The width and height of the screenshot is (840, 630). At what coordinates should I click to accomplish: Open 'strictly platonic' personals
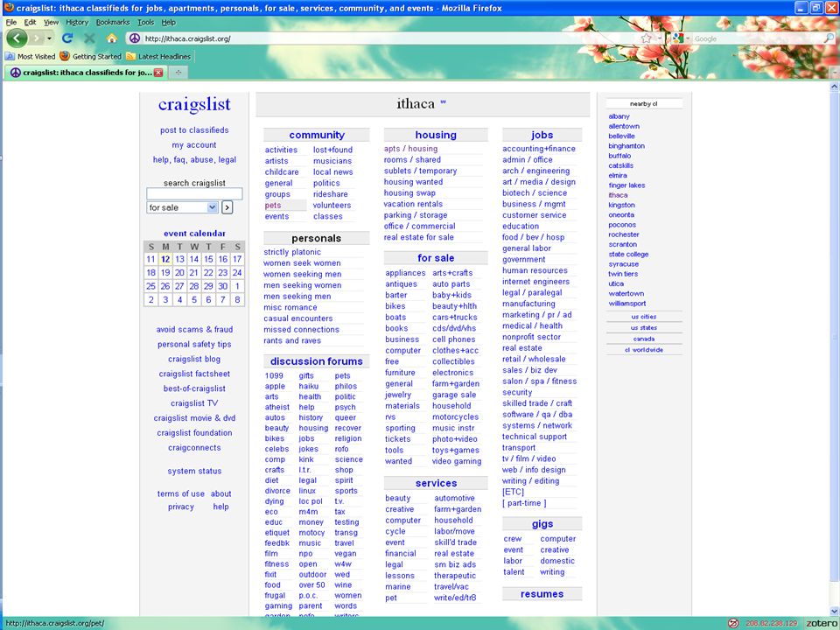[292, 252]
